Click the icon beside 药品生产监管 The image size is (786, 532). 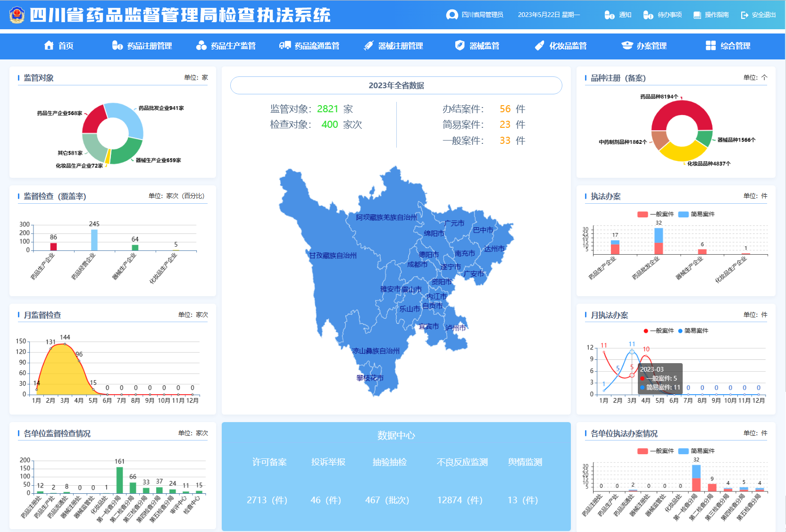(x=201, y=45)
